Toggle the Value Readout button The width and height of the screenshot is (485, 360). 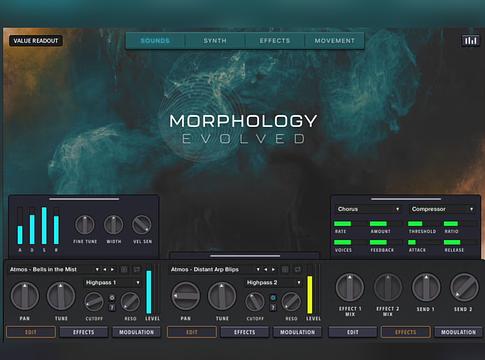pyautogui.click(x=36, y=41)
